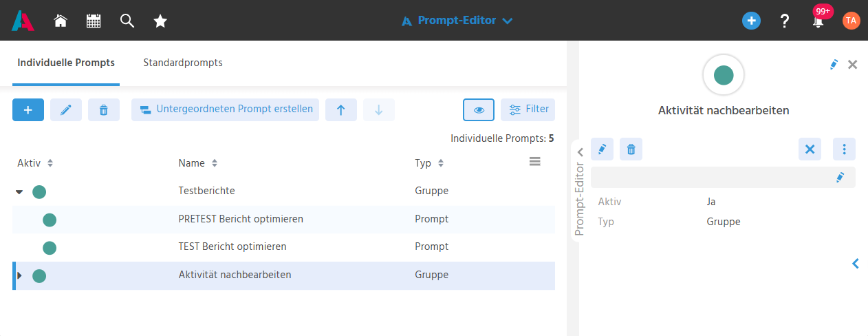The image size is (868, 336).
Task: Switch to Individuelle Prompts tab
Action: (x=66, y=63)
